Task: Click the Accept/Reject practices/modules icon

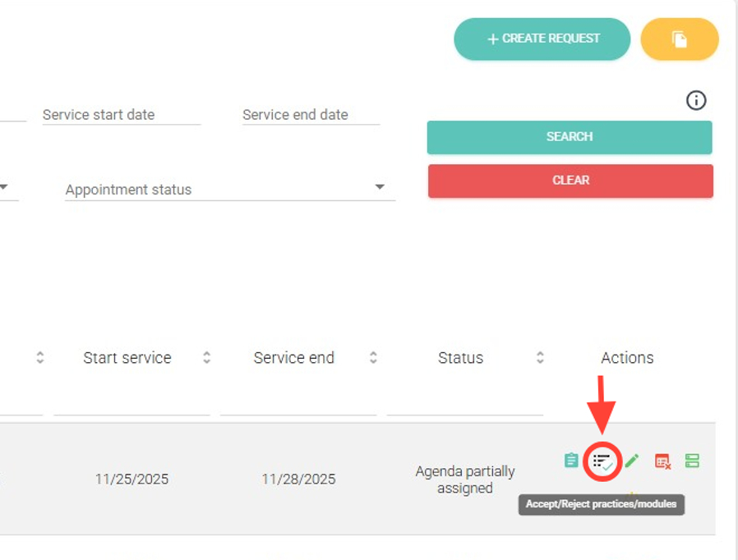Action: pyautogui.click(x=602, y=462)
